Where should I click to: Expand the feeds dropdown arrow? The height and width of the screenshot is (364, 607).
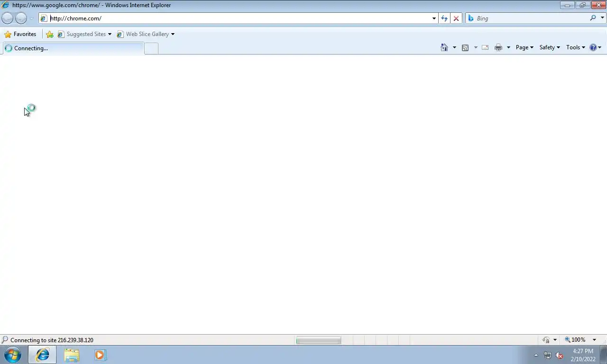pyautogui.click(x=476, y=47)
